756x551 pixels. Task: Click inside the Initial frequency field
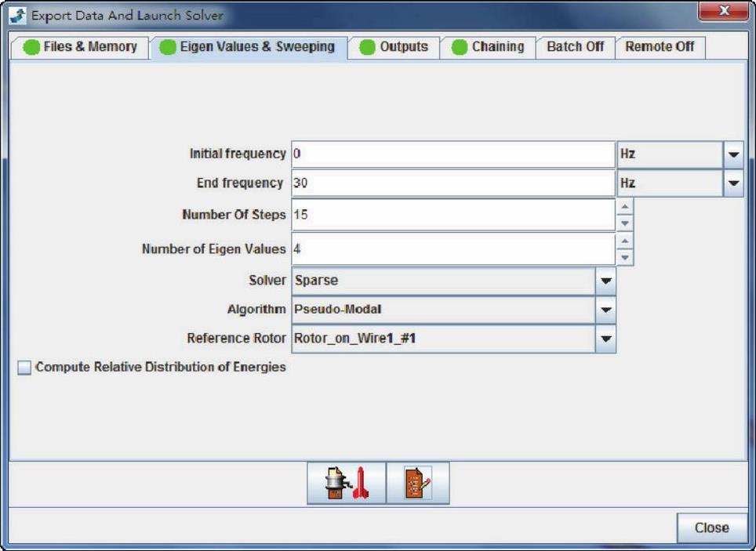(x=453, y=154)
